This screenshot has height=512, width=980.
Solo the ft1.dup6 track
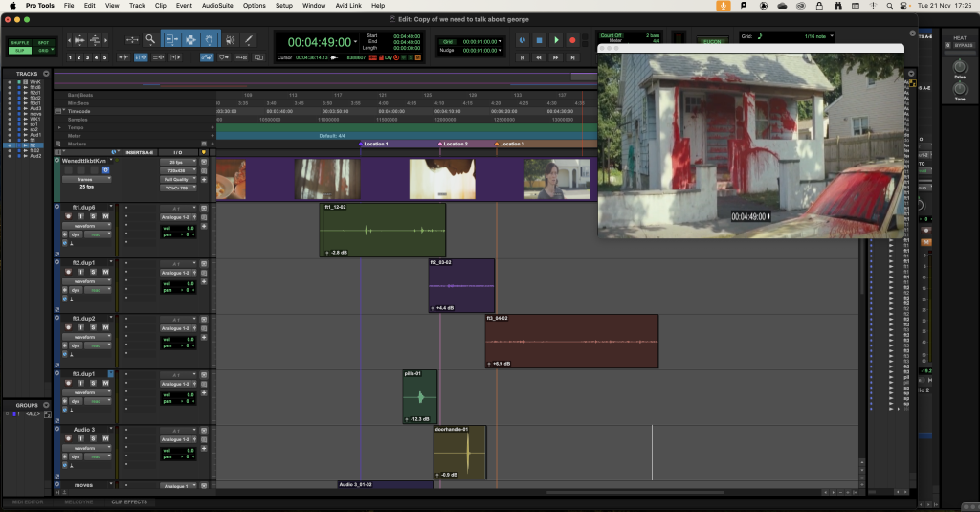[x=93, y=216]
